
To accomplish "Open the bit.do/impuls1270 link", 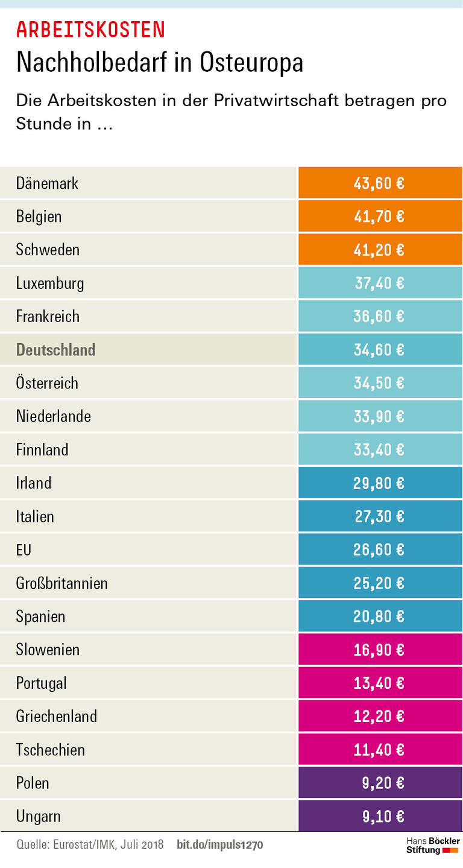I will (x=219, y=845).
